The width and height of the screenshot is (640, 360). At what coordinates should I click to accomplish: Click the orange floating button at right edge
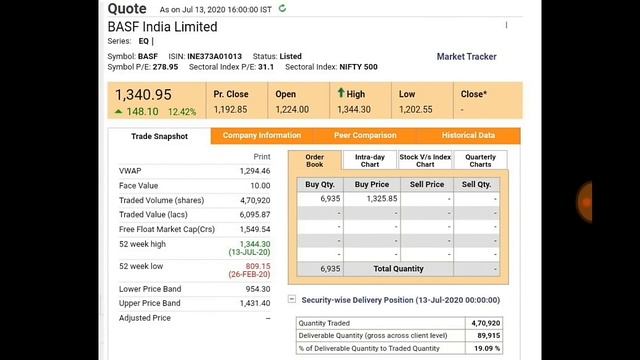pos(584,202)
